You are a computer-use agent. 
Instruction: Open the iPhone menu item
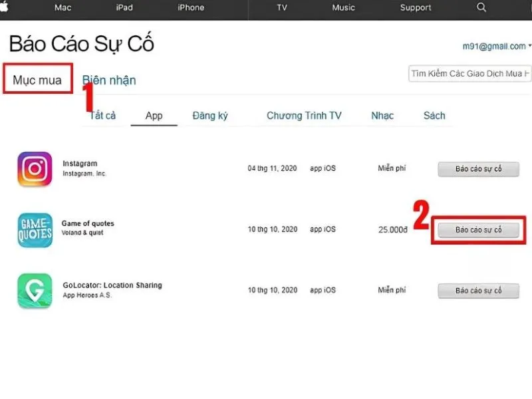[x=191, y=7]
